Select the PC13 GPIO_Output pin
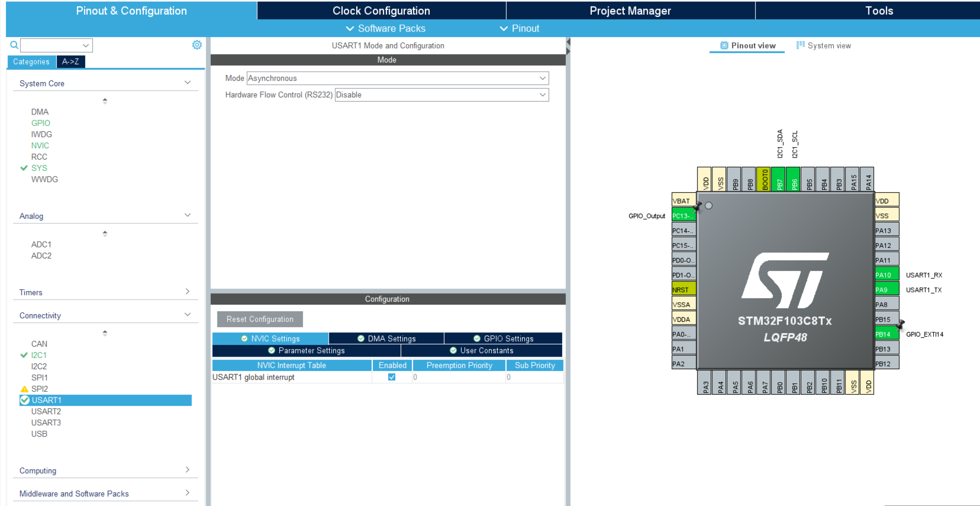The height and width of the screenshot is (506, 980). pyautogui.click(x=684, y=216)
